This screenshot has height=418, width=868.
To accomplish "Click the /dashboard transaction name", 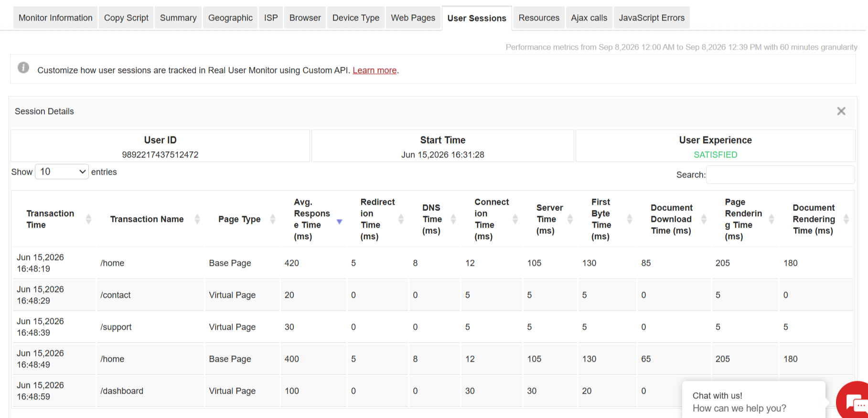I will click(122, 391).
